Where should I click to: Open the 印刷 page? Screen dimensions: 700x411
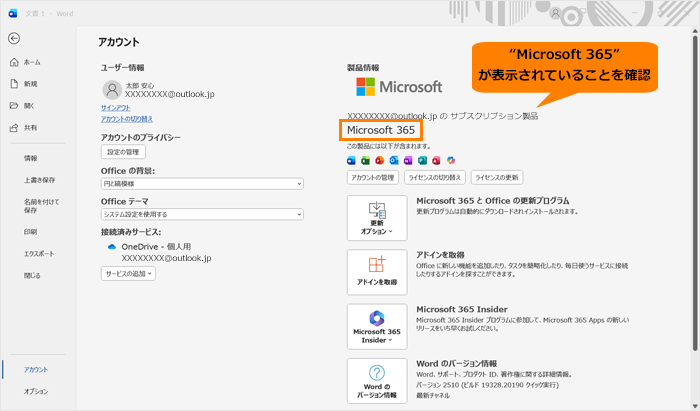[30, 232]
